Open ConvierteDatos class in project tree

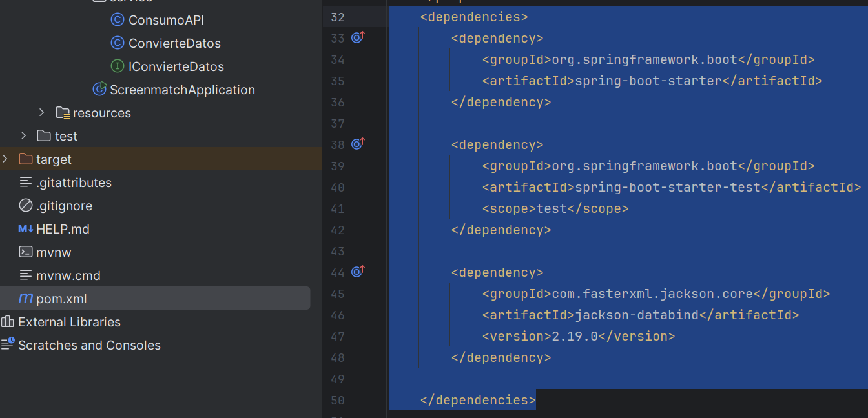click(x=174, y=43)
